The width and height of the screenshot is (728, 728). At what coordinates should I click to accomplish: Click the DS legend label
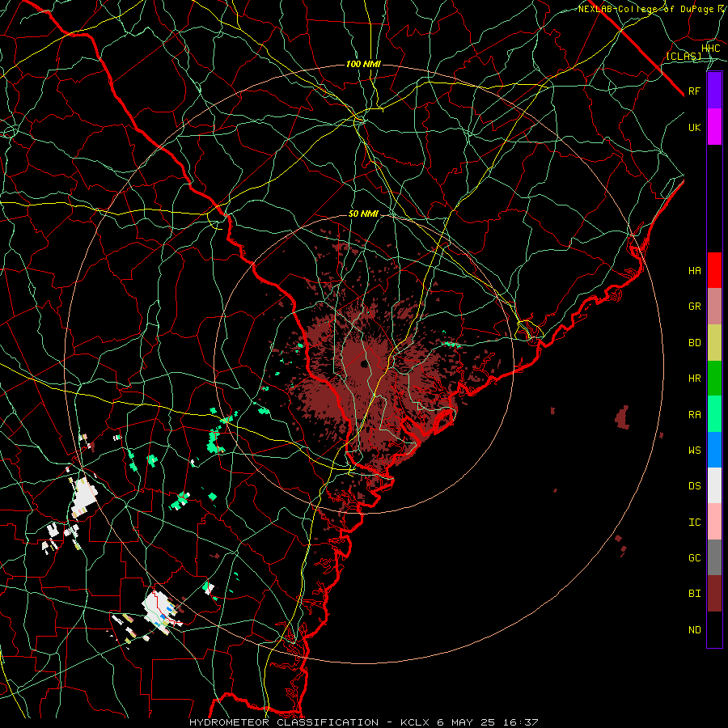695,486
